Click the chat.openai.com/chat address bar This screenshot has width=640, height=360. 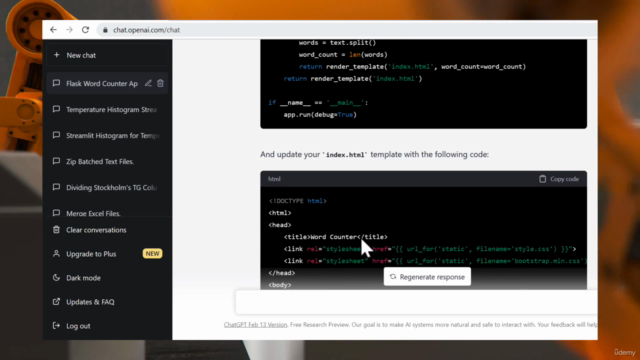coord(347,30)
